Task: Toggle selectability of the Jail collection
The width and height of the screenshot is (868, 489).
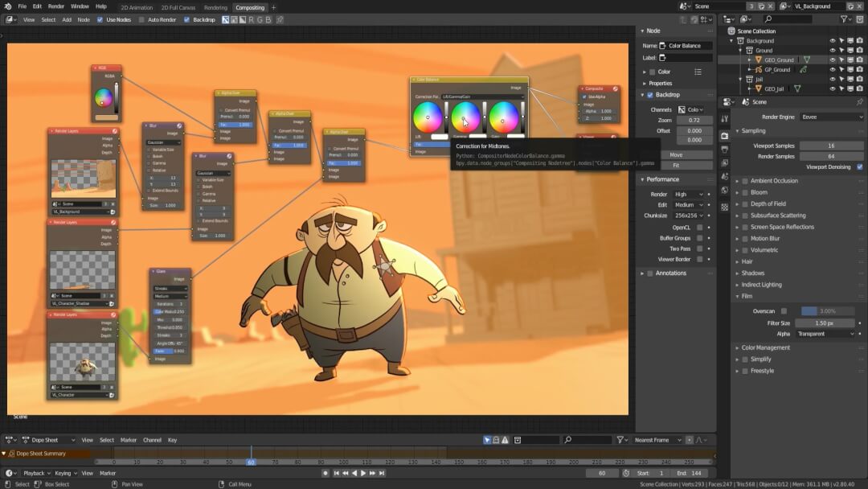Action: pos(841,79)
